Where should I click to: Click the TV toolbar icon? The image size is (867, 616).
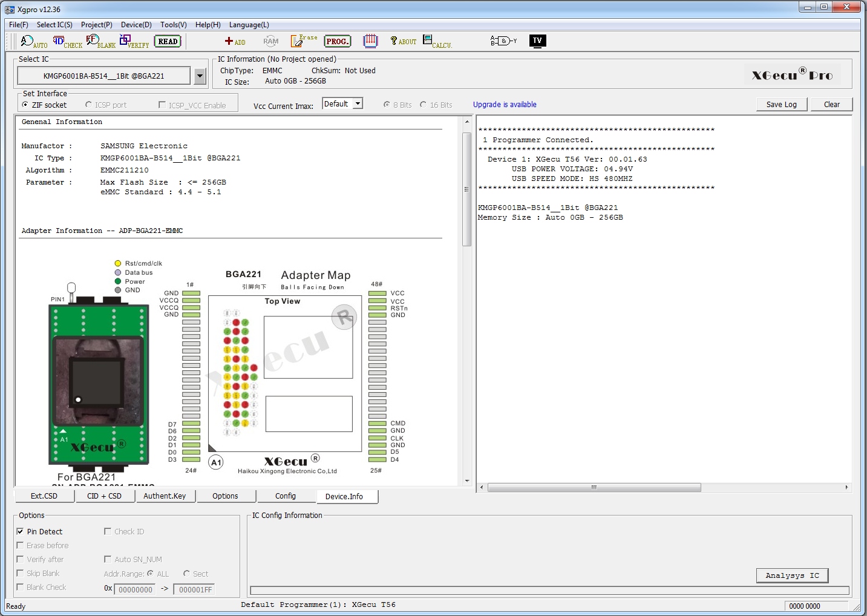(537, 41)
